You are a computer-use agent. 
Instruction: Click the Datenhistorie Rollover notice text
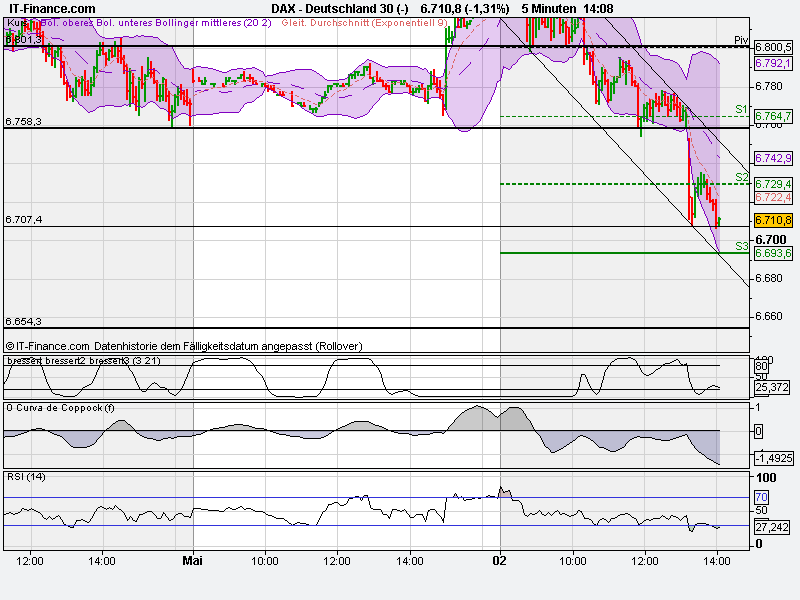(228, 346)
